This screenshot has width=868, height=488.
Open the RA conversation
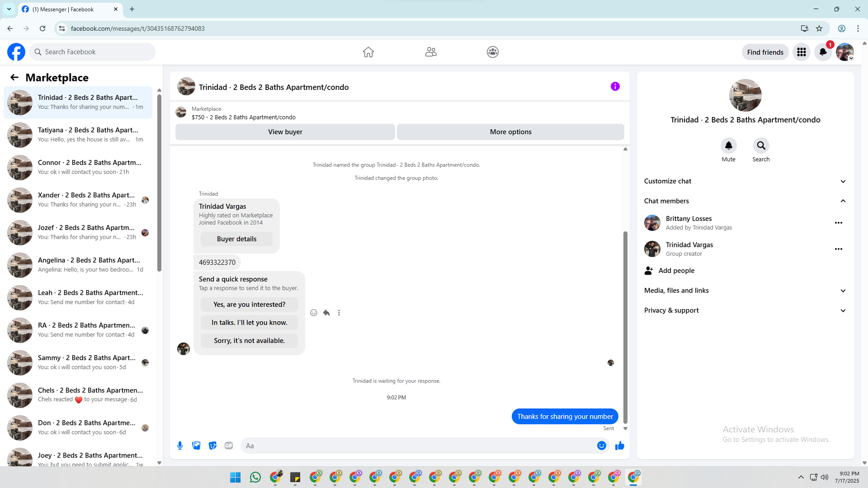point(78,330)
